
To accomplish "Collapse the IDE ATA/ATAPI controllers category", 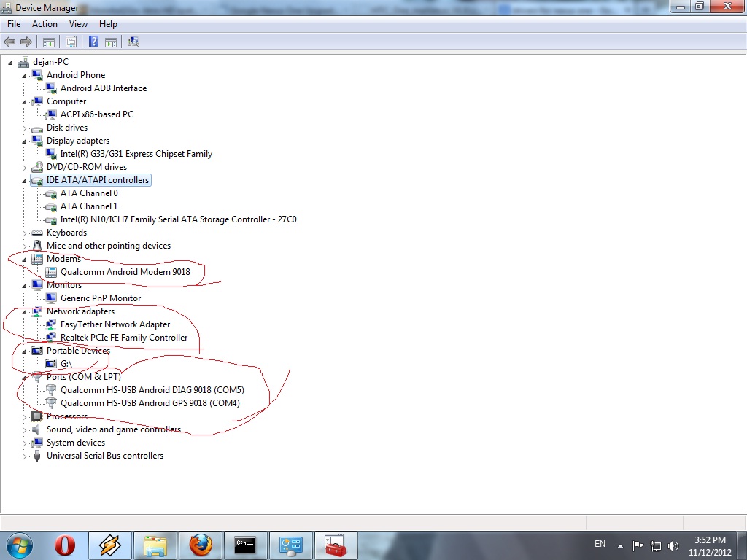I will tap(24, 181).
